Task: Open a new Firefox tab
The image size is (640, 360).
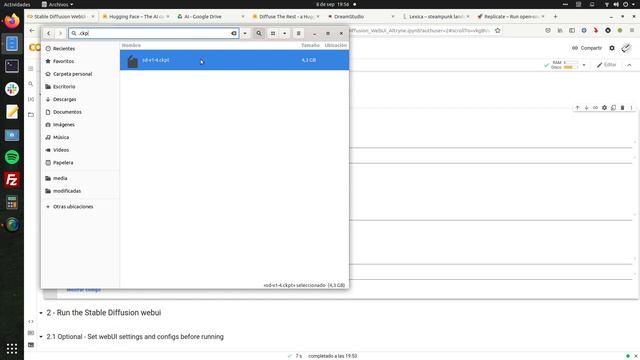Action: pos(555,17)
